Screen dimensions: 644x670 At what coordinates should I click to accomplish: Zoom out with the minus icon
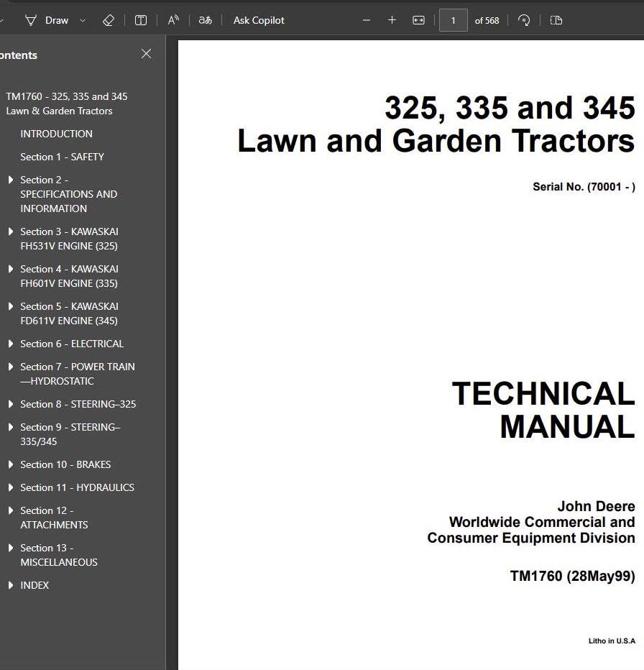click(x=367, y=20)
